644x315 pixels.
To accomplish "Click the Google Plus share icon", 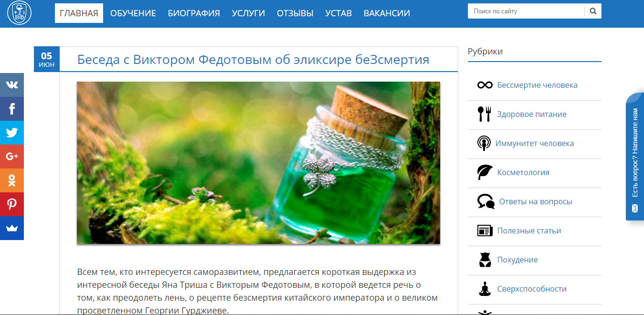I will 12,157.
